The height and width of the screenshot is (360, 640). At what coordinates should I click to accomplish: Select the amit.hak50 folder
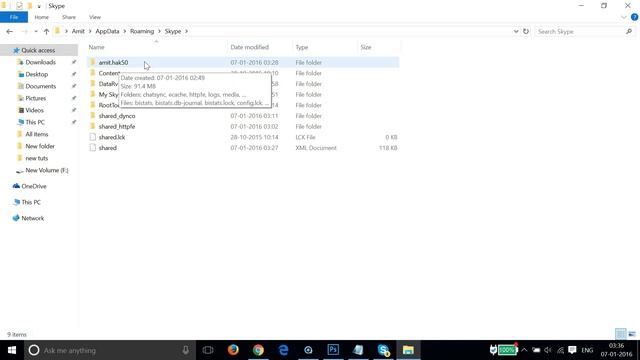(x=113, y=62)
